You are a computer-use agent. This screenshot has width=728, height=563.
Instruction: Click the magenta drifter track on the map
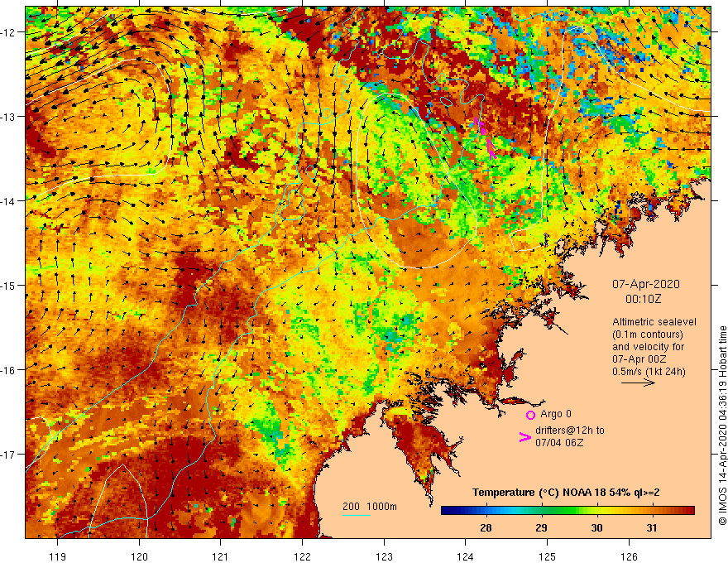pyautogui.click(x=485, y=138)
